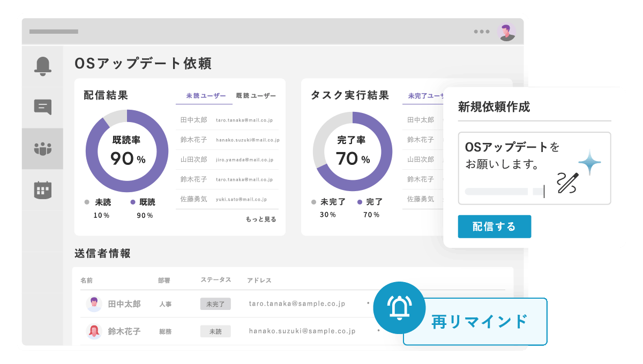Click the 送信者情報 section heading
643x364 pixels.
click(103, 254)
